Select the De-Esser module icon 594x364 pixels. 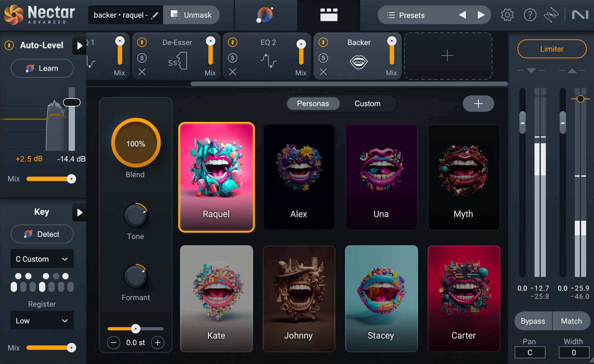point(178,61)
